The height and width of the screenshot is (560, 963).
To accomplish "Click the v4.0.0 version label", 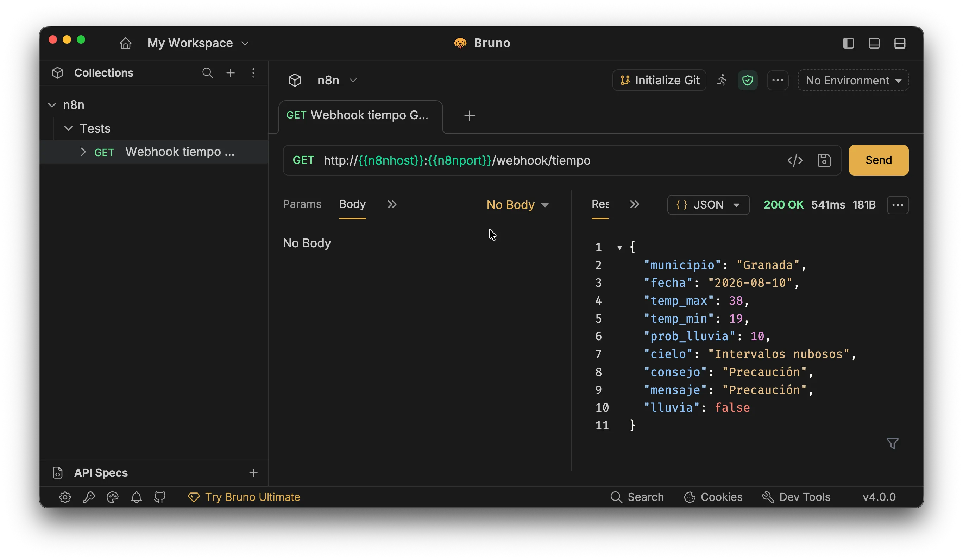I will point(879,497).
